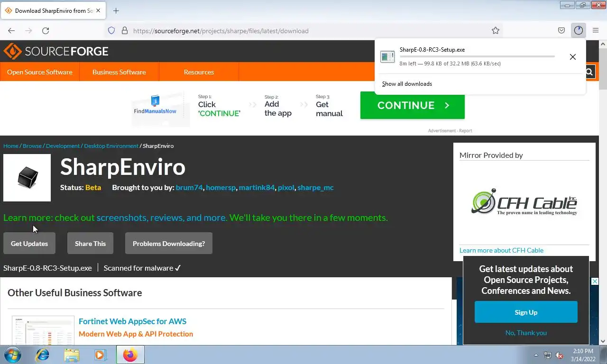
Task: Dismiss popup with No, Thank you
Action: (526, 333)
